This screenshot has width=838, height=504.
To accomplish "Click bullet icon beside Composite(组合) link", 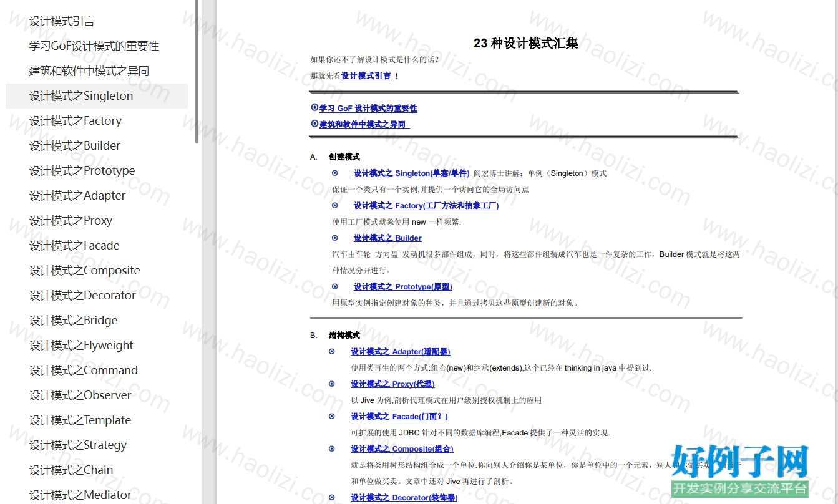I will tap(332, 448).
